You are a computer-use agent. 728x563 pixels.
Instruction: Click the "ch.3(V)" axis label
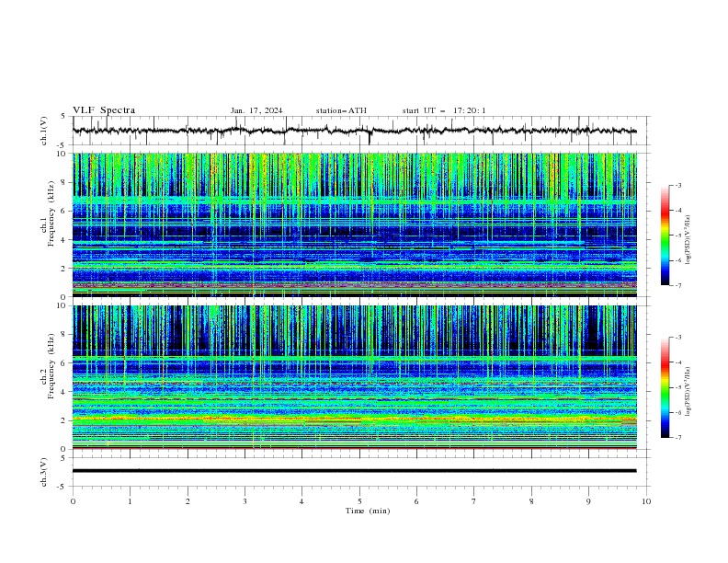44,472
